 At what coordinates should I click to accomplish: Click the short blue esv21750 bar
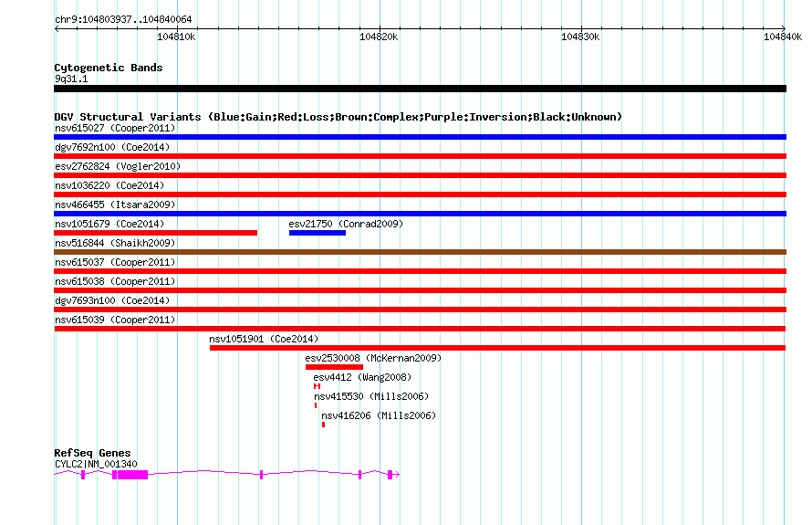318,233
